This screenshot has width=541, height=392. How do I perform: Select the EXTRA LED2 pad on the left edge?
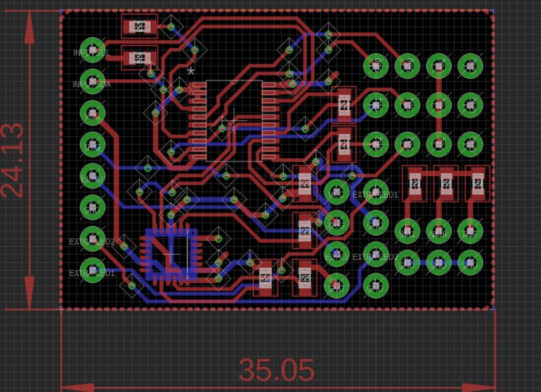[92, 238]
